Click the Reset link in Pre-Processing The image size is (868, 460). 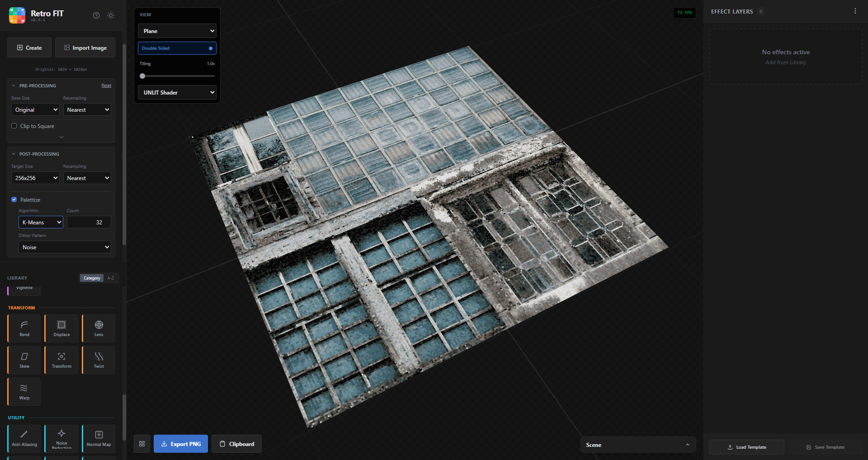[x=106, y=85]
